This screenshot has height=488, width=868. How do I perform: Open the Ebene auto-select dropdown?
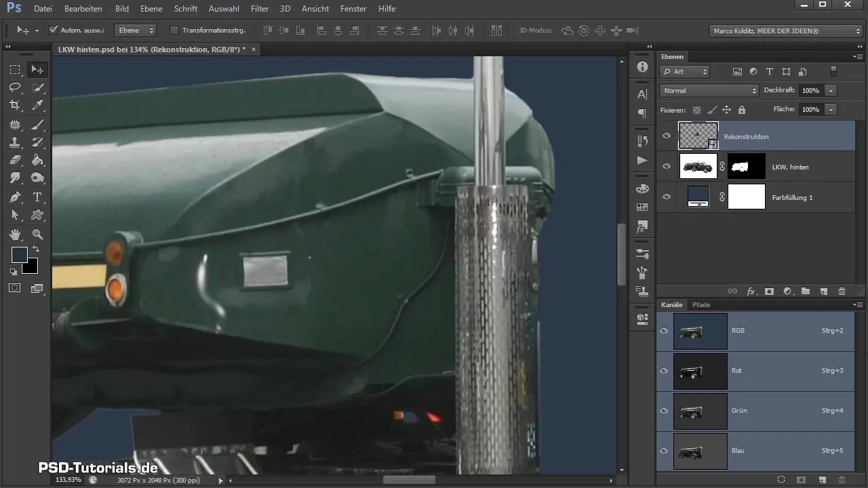[x=135, y=30]
